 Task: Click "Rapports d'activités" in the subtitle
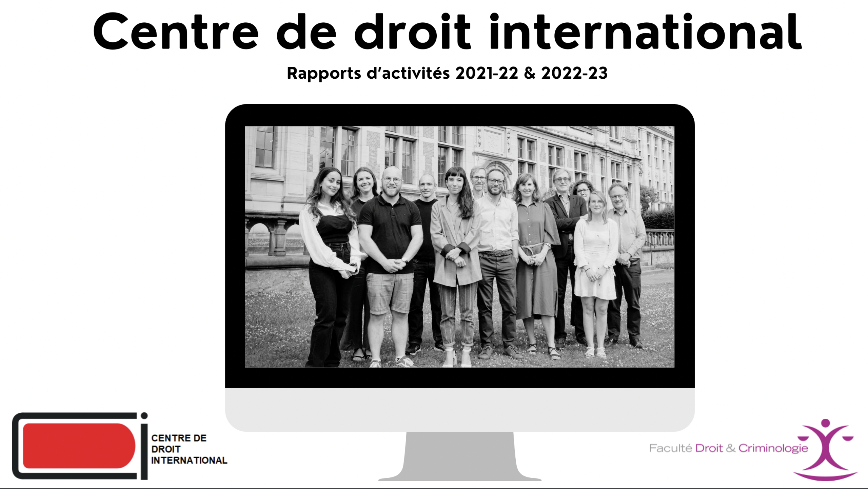click(x=368, y=73)
